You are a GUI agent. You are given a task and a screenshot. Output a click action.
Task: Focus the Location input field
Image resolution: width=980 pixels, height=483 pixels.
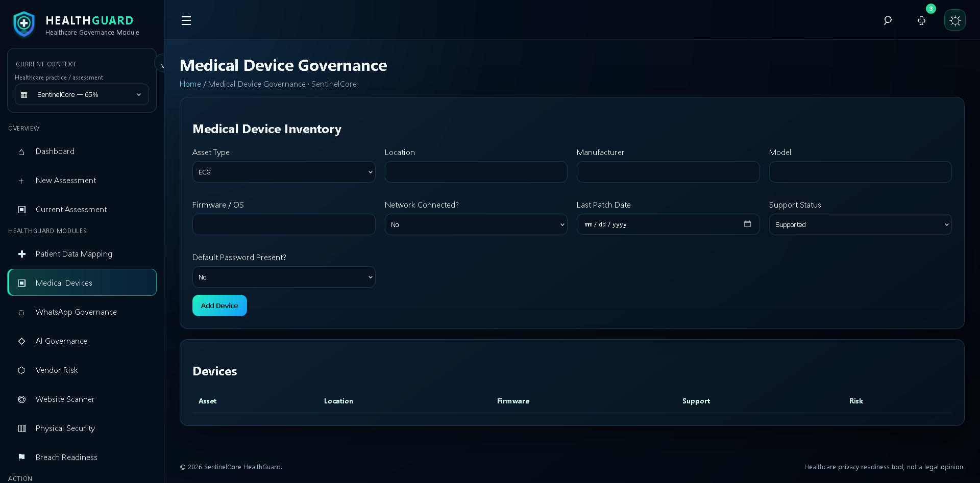pos(476,172)
